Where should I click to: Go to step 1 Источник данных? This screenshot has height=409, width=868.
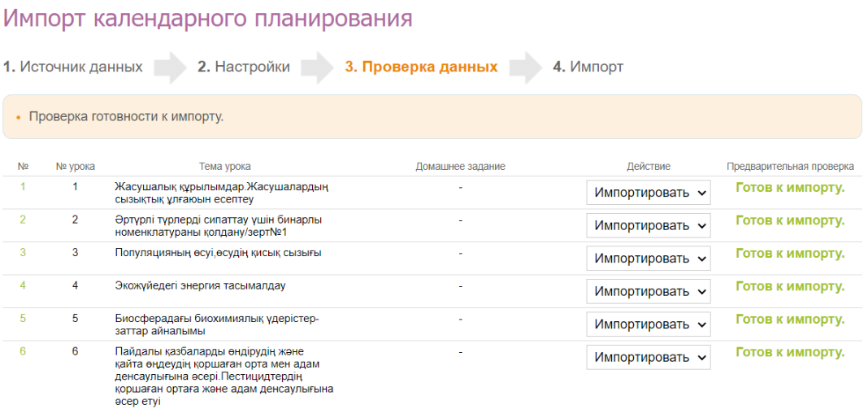point(73,67)
